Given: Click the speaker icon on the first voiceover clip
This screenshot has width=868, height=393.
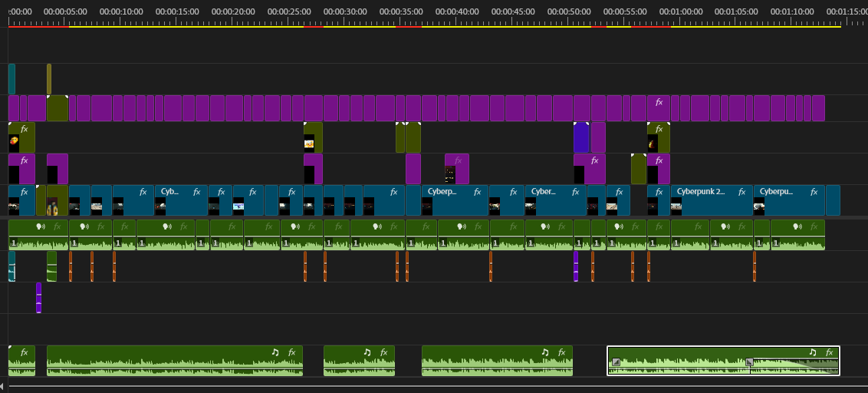Looking at the screenshot, I should [41, 226].
